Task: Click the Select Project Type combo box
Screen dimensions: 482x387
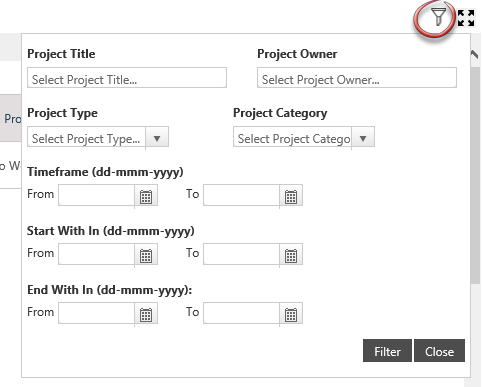Action: click(x=98, y=137)
